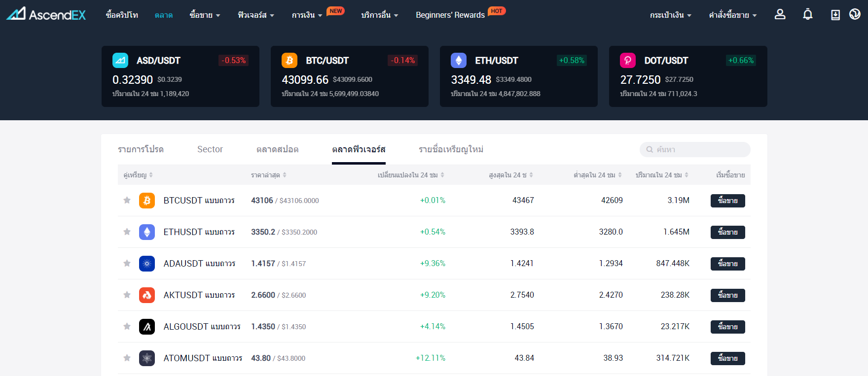
Task: Sort by สูงสุดใน 24 ช column
Action: tap(511, 175)
